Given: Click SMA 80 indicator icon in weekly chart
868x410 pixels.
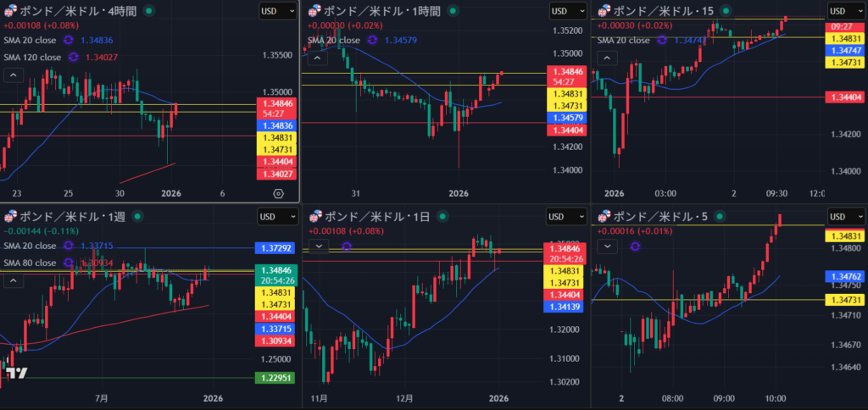Looking at the screenshot, I should [67, 263].
